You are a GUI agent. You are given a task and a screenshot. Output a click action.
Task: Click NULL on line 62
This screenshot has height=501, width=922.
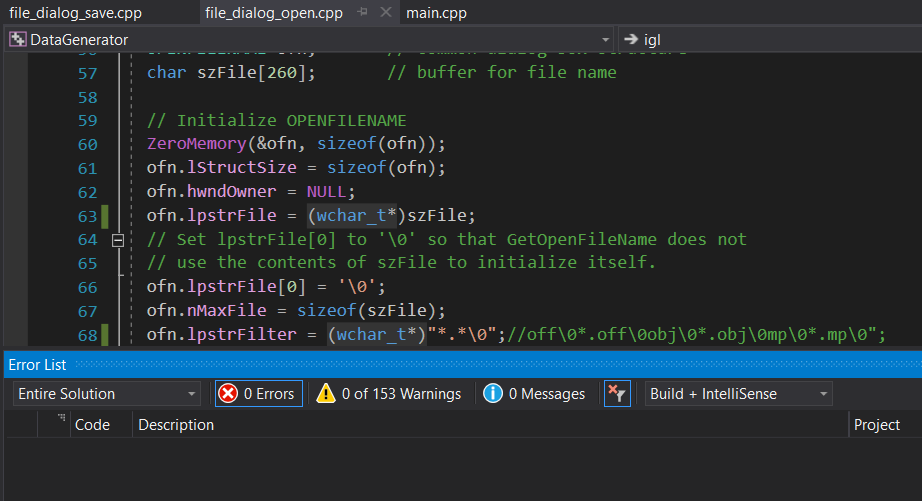click(326, 191)
